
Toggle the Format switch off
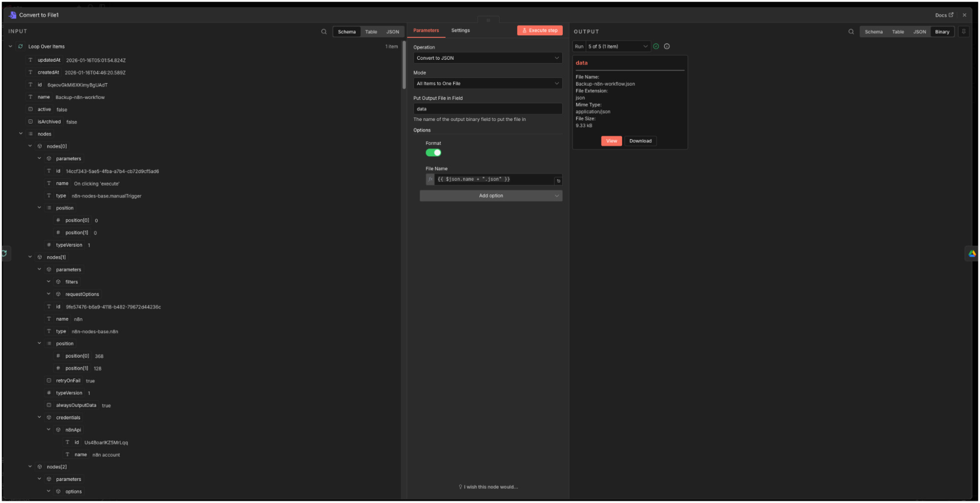(433, 153)
